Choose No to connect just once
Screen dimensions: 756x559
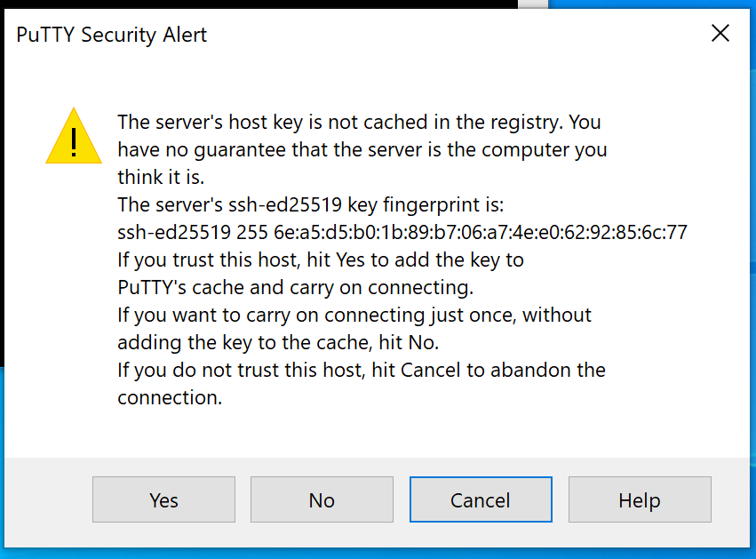click(x=322, y=500)
